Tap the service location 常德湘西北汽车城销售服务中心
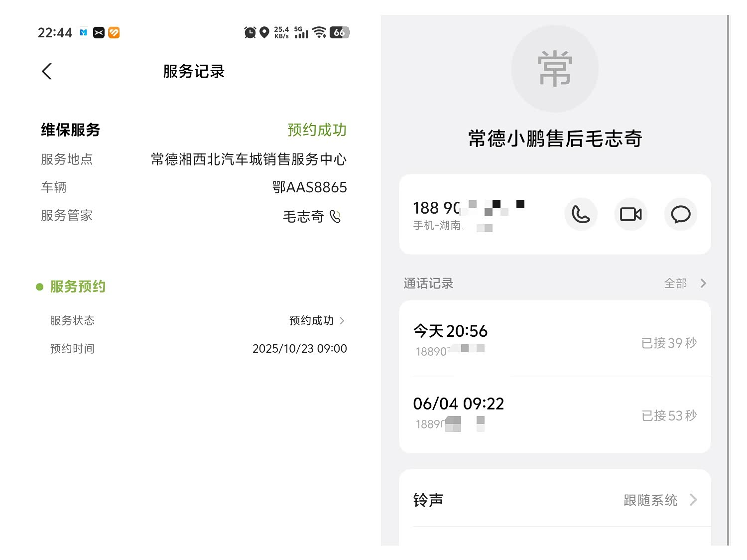The height and width of the screenshot is (560, 747). 249,159
